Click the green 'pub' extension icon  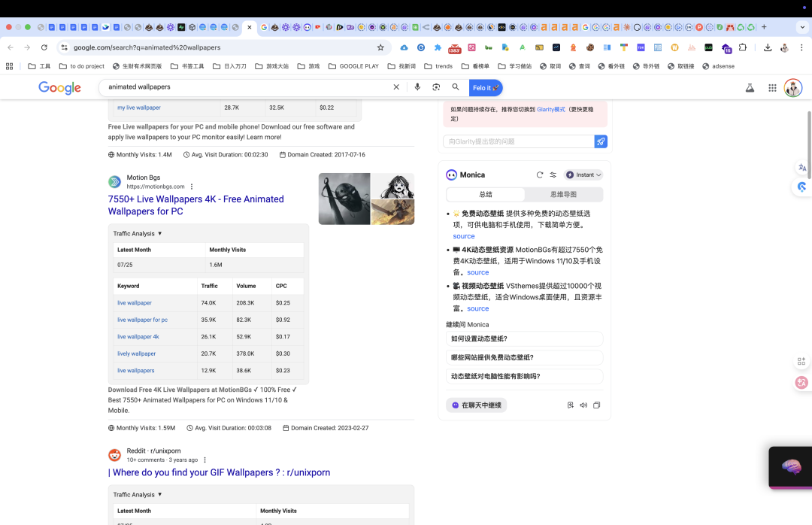[708, 47]
